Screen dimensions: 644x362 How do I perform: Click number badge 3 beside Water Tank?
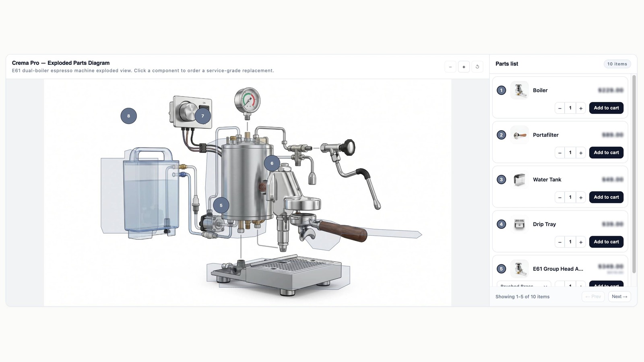501,180
